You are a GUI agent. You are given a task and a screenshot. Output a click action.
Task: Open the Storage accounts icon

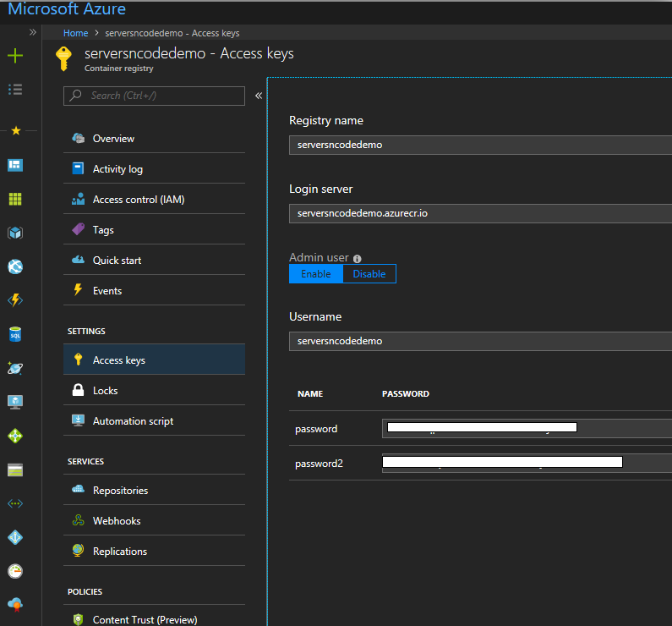coord(15,470)
